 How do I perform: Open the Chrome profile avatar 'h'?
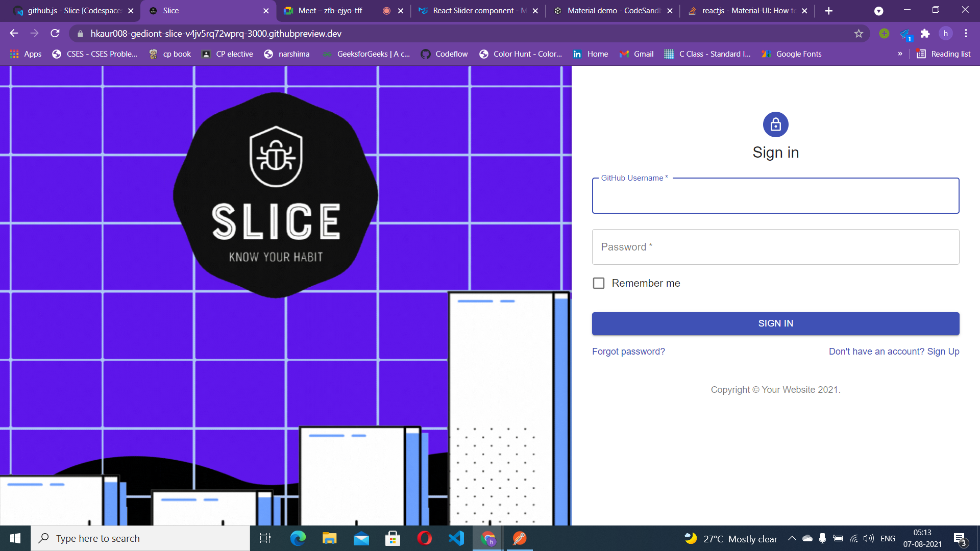click(945, 34)
